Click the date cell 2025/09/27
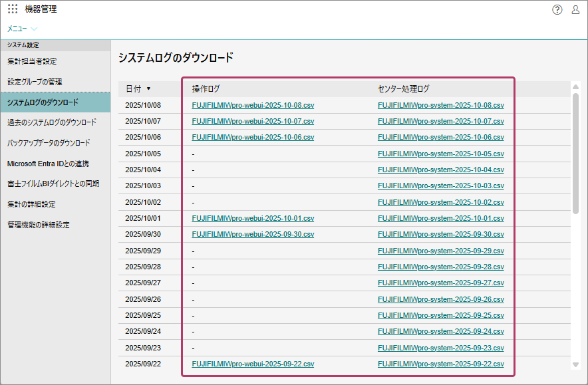This screenshot has width=588, height=385. click(143, 283)
